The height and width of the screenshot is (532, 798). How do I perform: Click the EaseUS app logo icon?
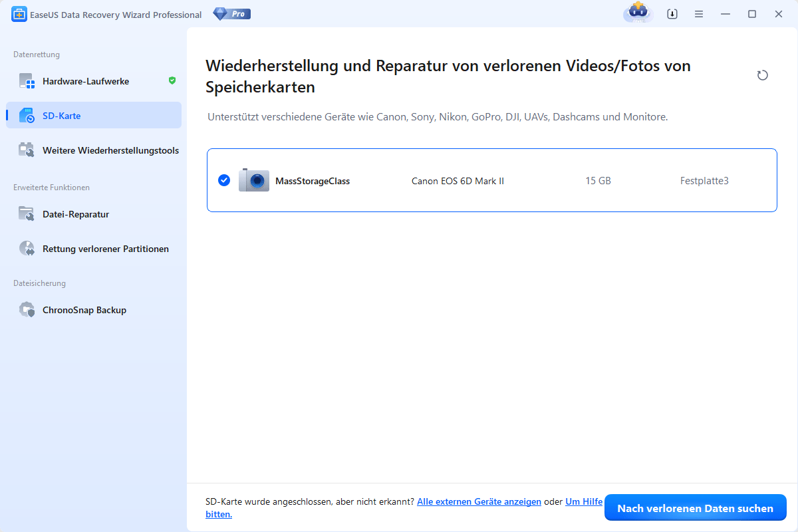coord(19,14)
